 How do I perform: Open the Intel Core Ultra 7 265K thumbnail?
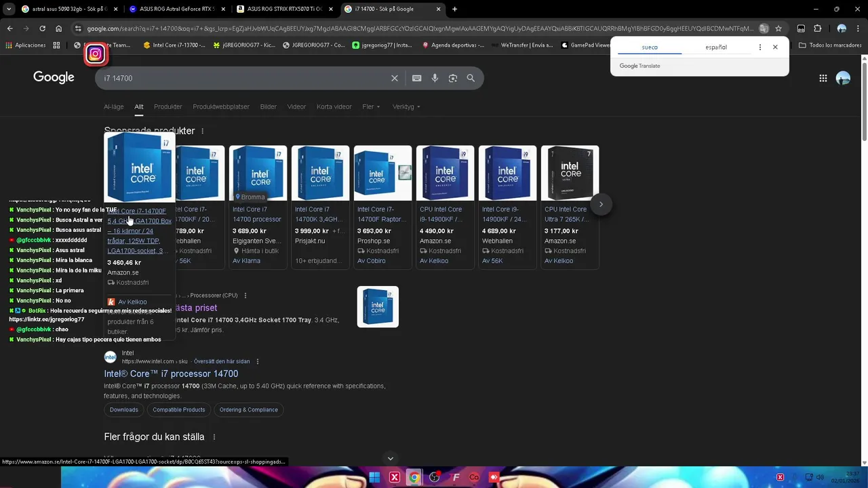point(570,173)
